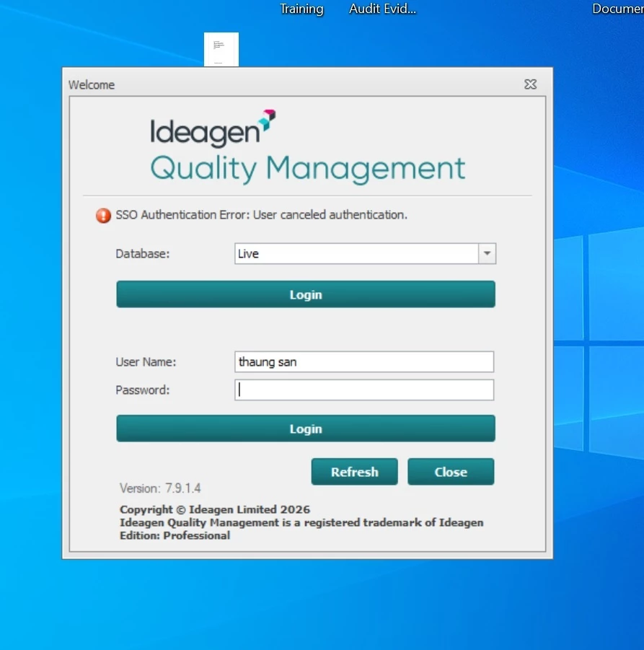Close the Welcome dialog with X

(x=530, y=84)
